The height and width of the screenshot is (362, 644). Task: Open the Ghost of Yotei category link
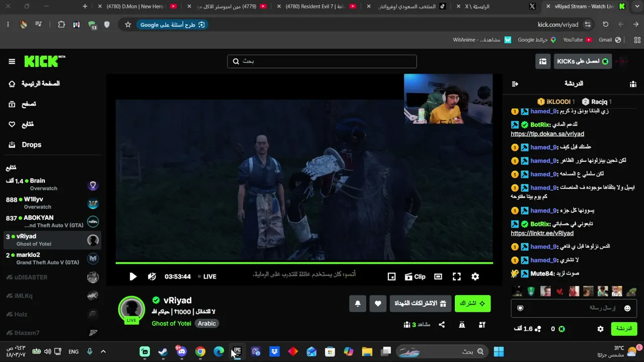tap(172, 323)
